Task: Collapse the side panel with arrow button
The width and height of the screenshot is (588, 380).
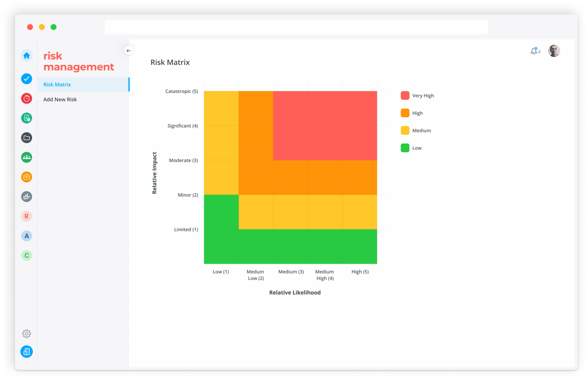Action: pos(129,51)
